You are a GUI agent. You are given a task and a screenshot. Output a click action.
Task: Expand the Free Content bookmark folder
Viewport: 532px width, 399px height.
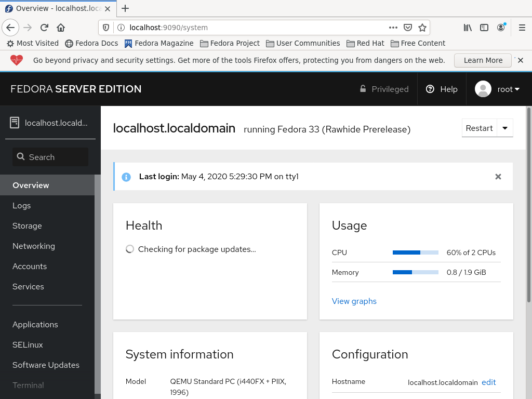pos(418,44)
